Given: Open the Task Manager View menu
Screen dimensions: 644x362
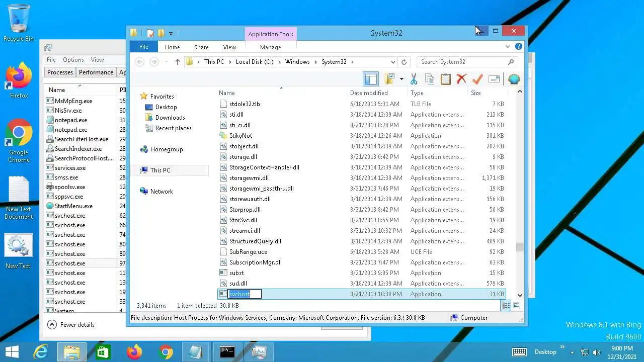Looking at the screenshot, I should click(97, 60).
